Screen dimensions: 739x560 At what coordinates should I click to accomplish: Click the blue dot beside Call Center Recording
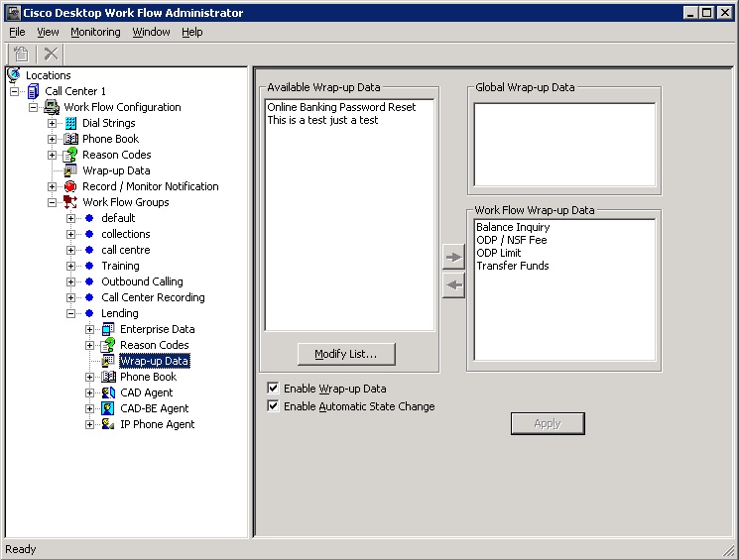pos(89,297)
